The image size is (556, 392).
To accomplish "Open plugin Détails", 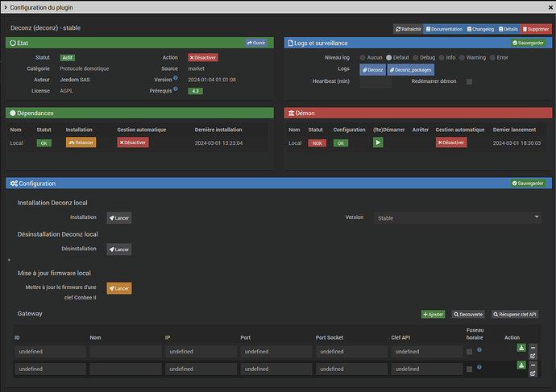I will (x=508, y=29).
